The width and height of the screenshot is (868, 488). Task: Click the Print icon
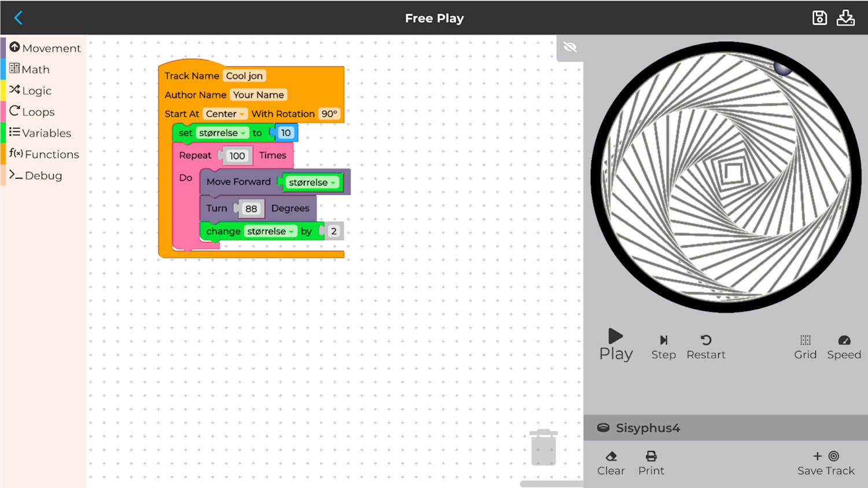[x=651, y=463]
